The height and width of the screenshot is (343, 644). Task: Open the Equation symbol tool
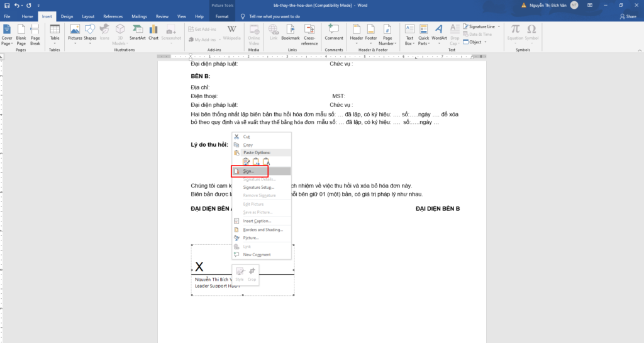515,33
